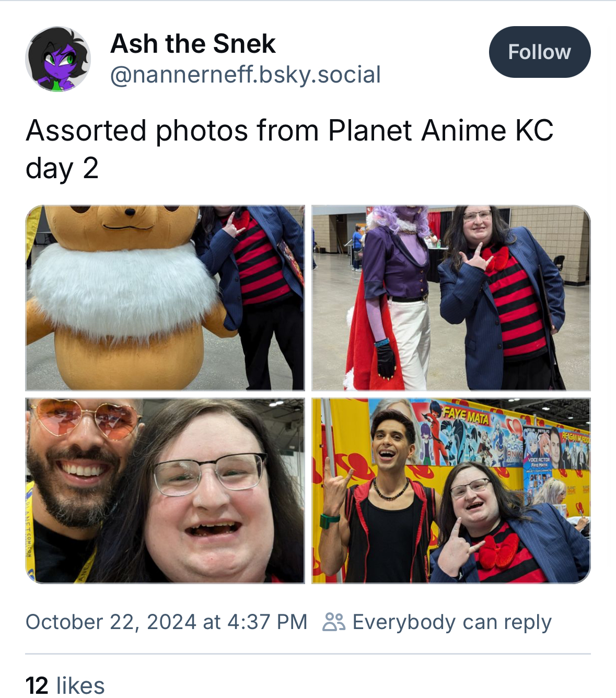This screenshot has height=698, width=616.
Task: Open the selfie with heart-shaped sunglasses
Action: (165, 491)
